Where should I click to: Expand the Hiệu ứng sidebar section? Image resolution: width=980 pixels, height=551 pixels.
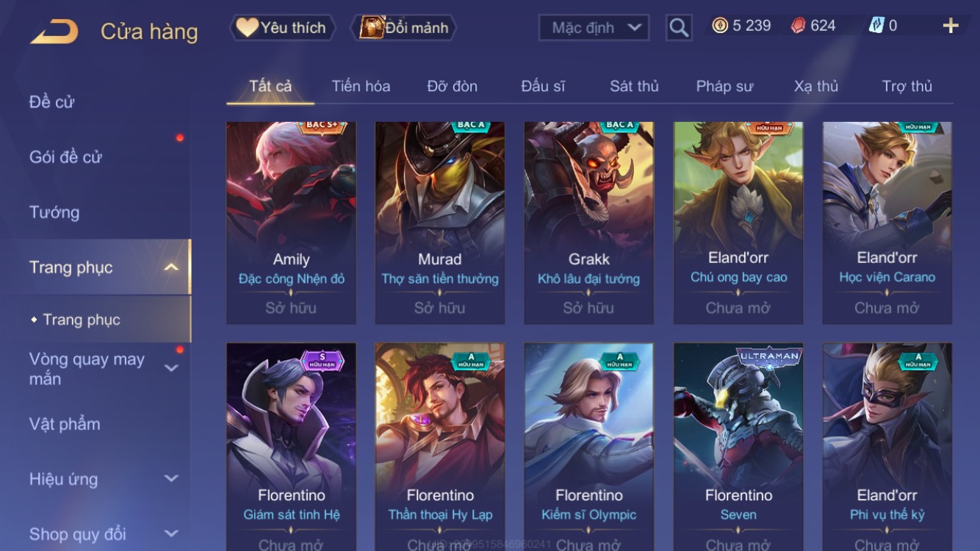tap(170, 479)
